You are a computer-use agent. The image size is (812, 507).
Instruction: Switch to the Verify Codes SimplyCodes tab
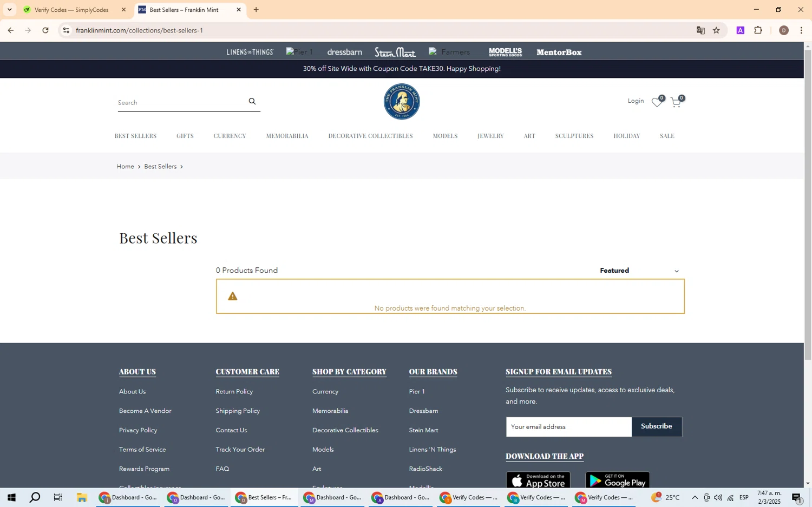coord(71,10)
